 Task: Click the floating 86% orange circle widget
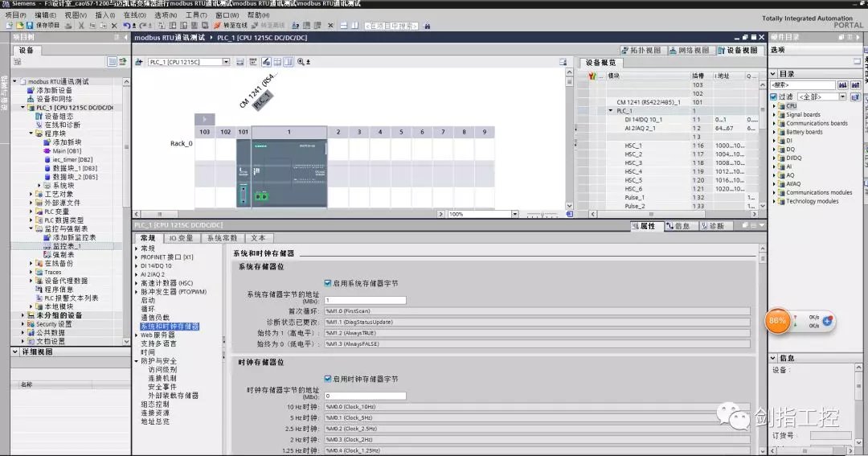778,320
